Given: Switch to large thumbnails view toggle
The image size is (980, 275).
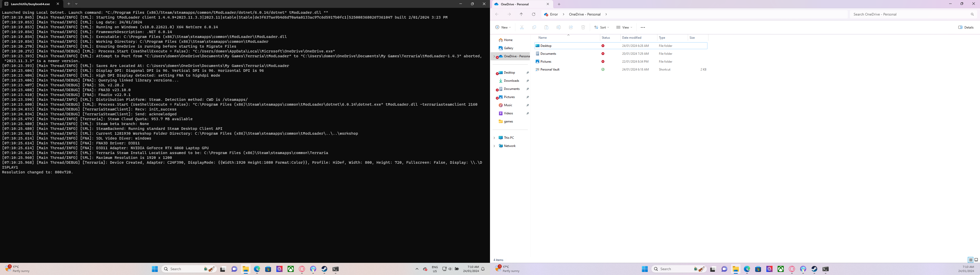Looking at the screenshot, I should (x=976, y=260).
